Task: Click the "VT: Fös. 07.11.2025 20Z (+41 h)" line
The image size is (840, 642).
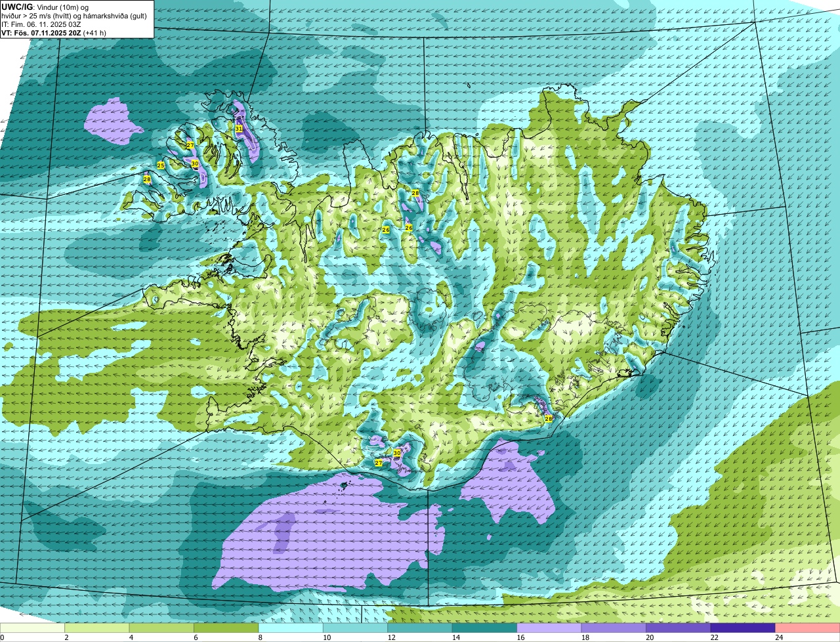Action: (x=54, y=32)
